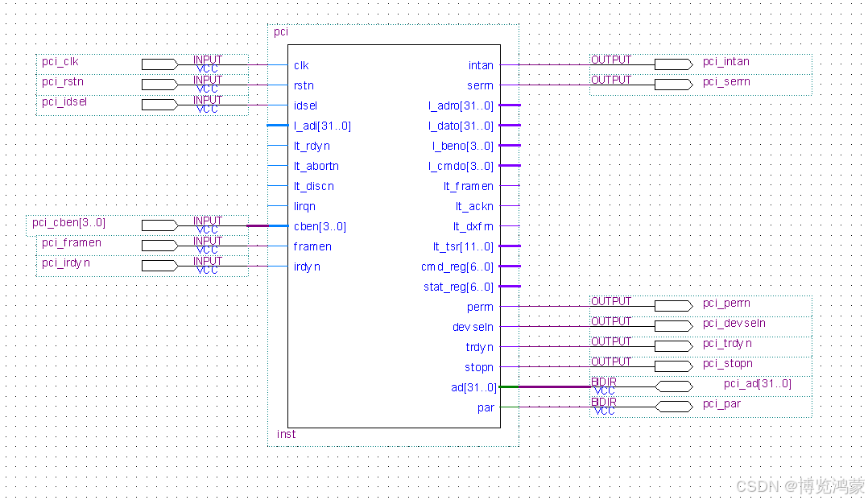
Task: Click the block title 'pci'
Action: (281, 31)
